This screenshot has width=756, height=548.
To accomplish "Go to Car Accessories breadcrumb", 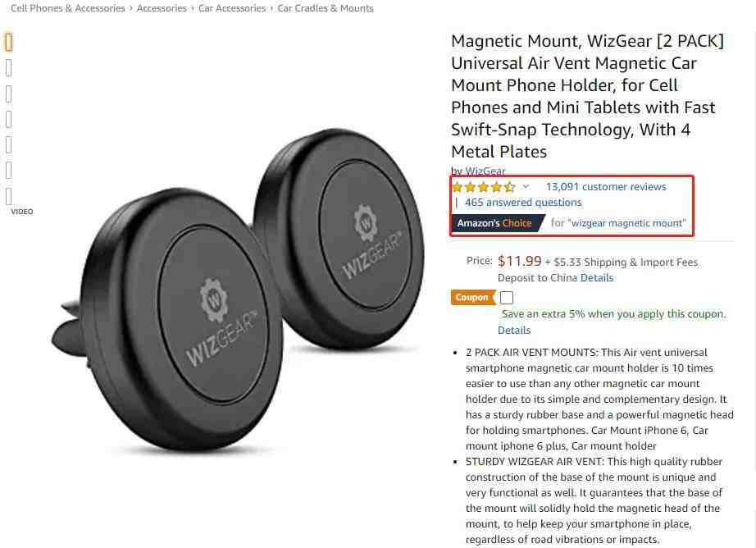I will click(x=232, y=8).
